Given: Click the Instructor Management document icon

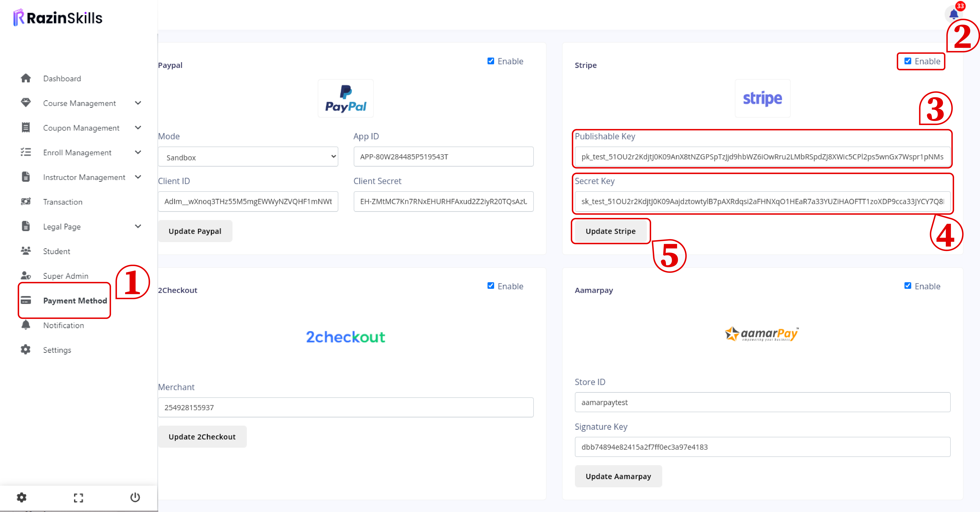Looking at the screenshot, I should [x=26, y=177].
